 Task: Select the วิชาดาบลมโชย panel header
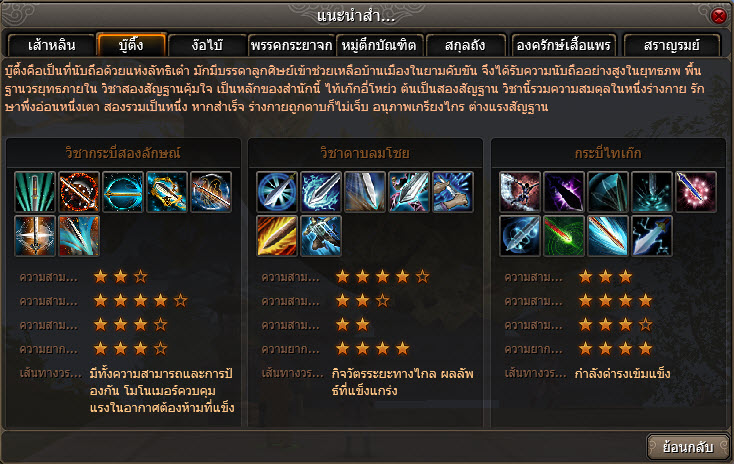coord(365,153)
